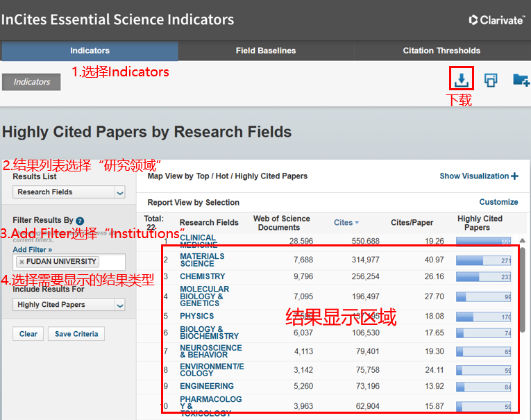
Task: Click the copy/print window icon
Action: pos(491,81)
